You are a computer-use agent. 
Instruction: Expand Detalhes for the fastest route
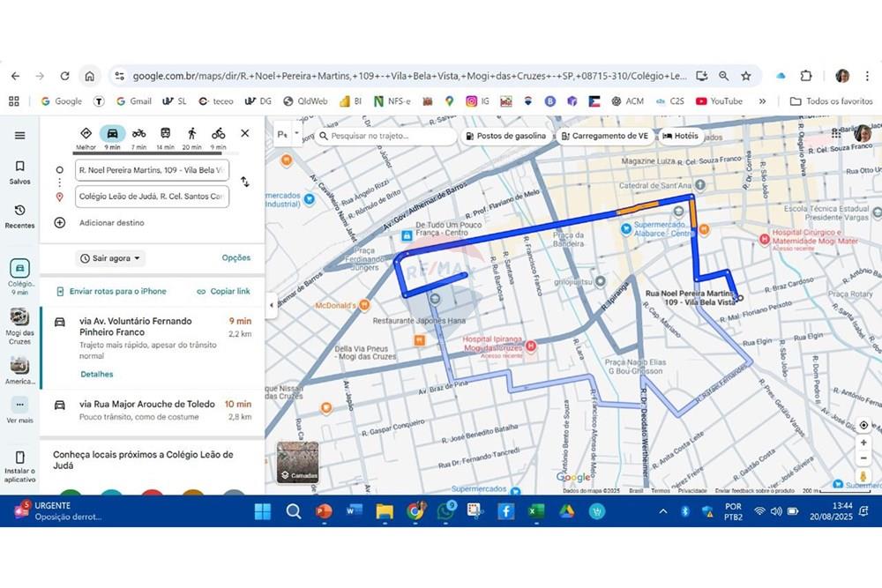97,375
